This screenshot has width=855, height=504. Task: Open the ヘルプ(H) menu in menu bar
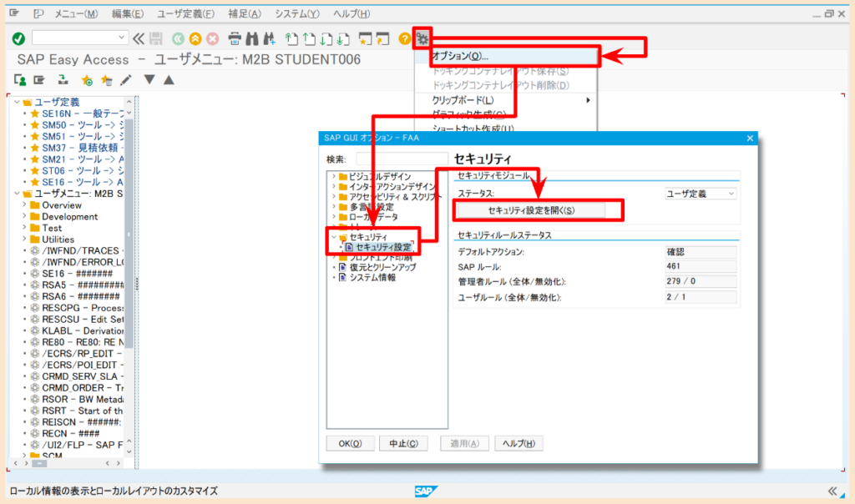[x=352, y=13]
